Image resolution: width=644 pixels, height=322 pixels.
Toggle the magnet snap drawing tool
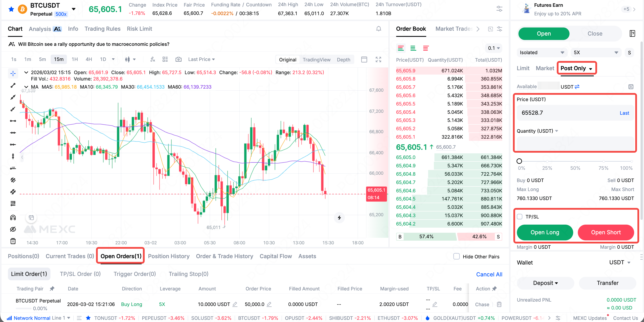[13, 217]
